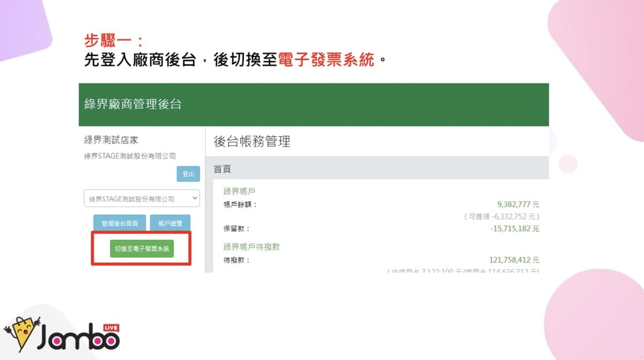Image resolution: width=644 pixels, height=360 pixels.
Task: Select the reserve value -15,715,182 元
Action: tap(515, 229)
